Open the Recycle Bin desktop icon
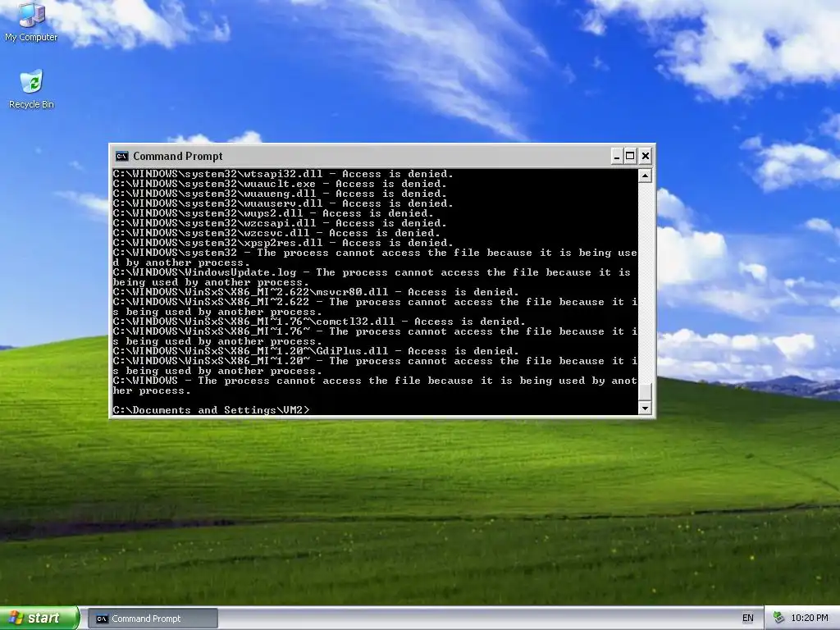The width and height of the screenshot is (840, 630). coord(31,89)
